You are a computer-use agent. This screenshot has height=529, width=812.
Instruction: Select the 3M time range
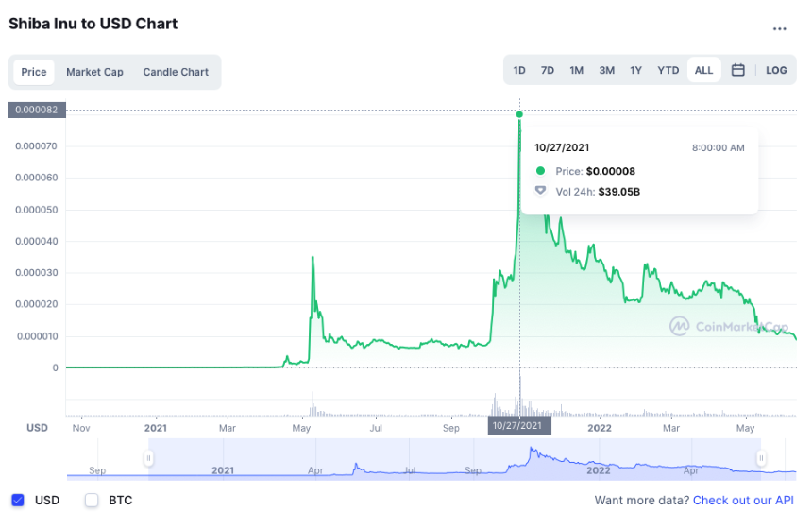(607, 70)
